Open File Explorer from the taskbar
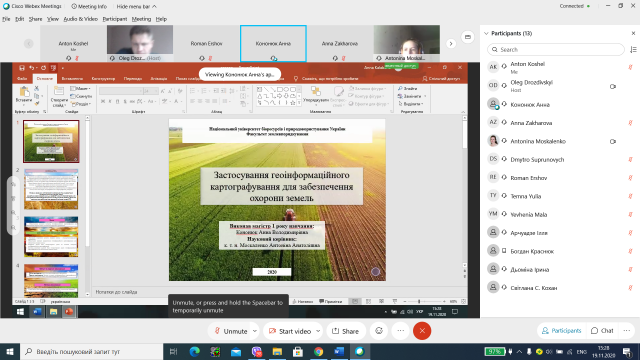640x360 pixels. point(277,351)
